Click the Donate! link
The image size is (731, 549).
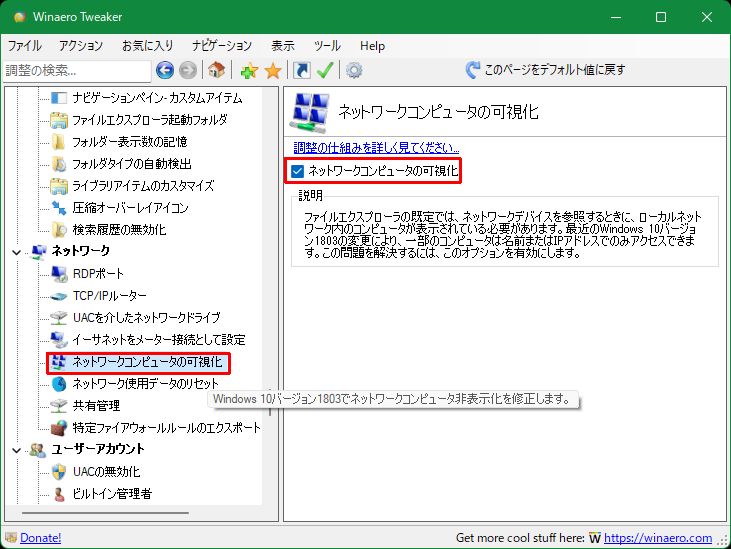tap(41, 538)
